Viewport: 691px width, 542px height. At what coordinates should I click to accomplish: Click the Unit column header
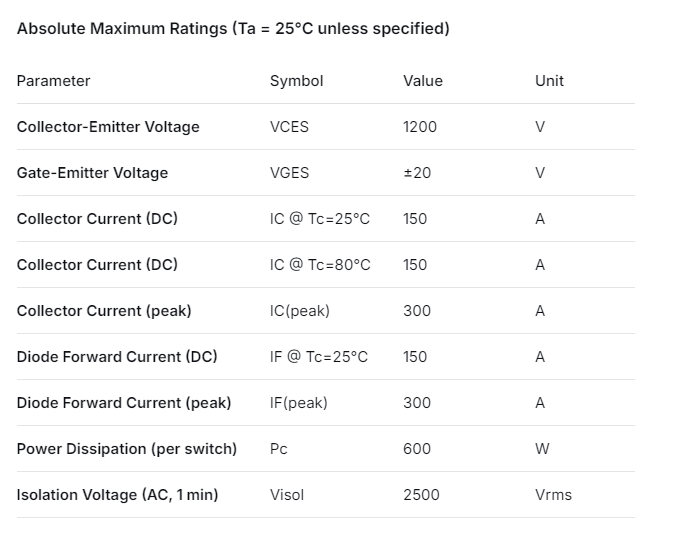tap(549, 81)
